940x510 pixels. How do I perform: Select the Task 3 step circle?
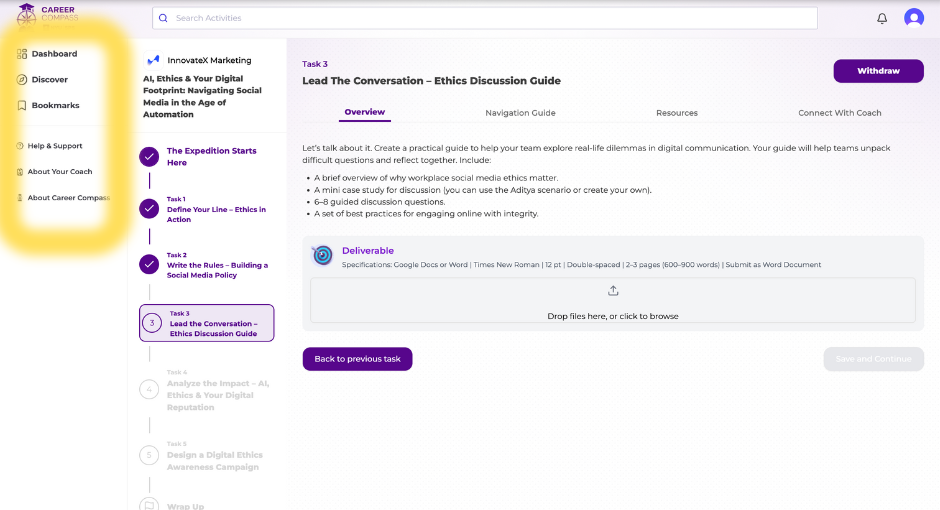[x=151, y=323]
